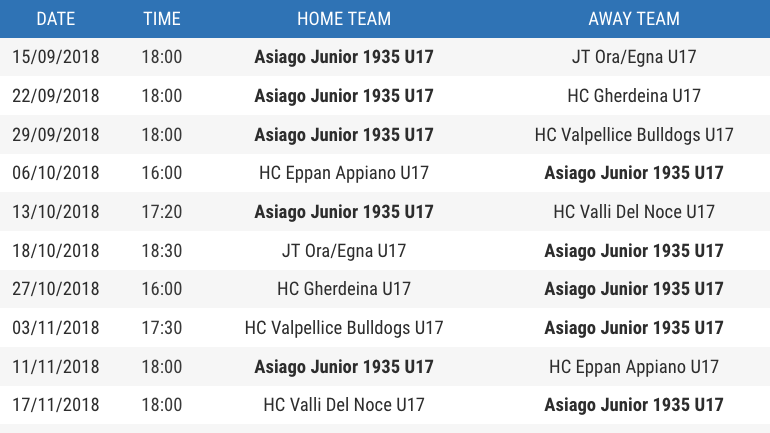Screen dimensions: 770x433
Task: Click the TIME column header
Action: click(162, 19)
